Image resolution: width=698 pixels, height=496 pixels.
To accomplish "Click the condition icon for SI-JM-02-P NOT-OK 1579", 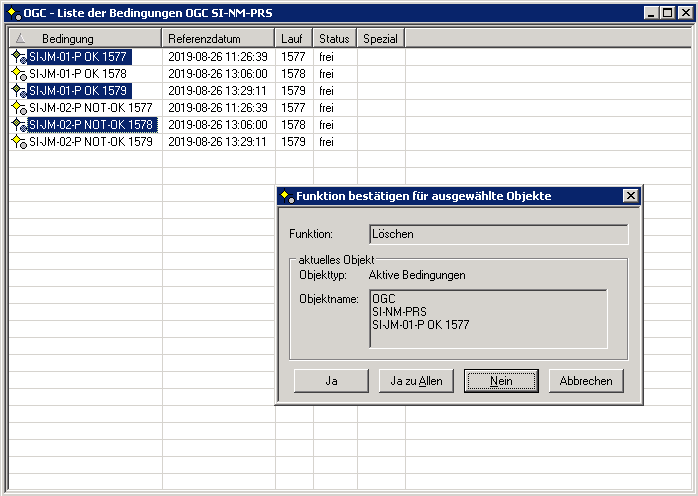I will 18,142.
